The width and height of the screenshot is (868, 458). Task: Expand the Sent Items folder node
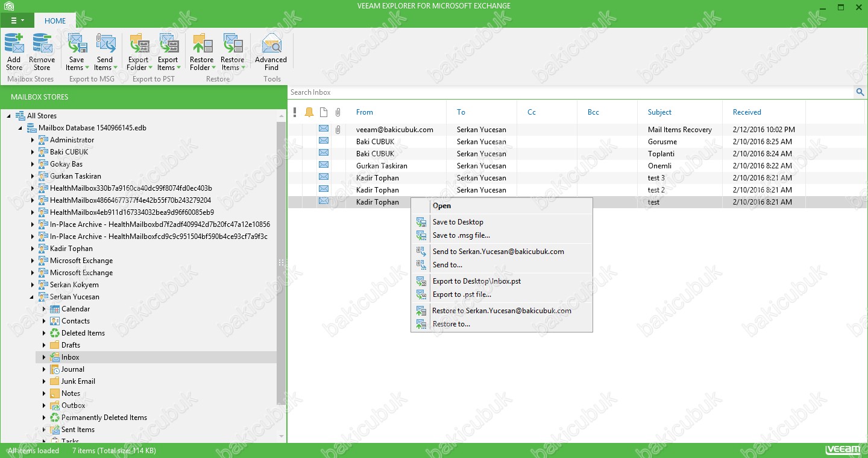(x=44, y=430)
